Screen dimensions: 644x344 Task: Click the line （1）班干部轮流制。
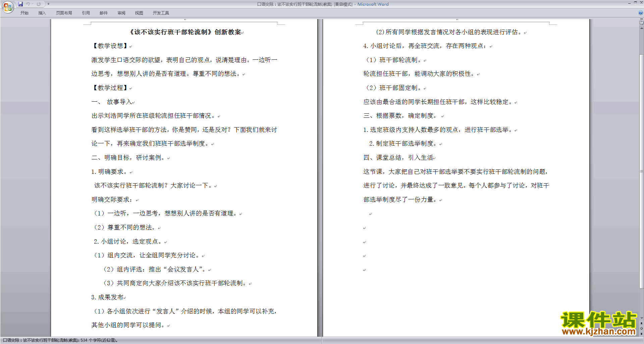click(x=393, y=60)
